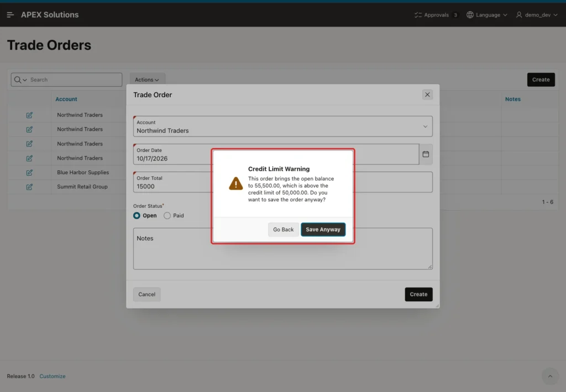Click the search magnifier icon
The height and width of the screenshot is (392, 566).
(x=17, y=80)
